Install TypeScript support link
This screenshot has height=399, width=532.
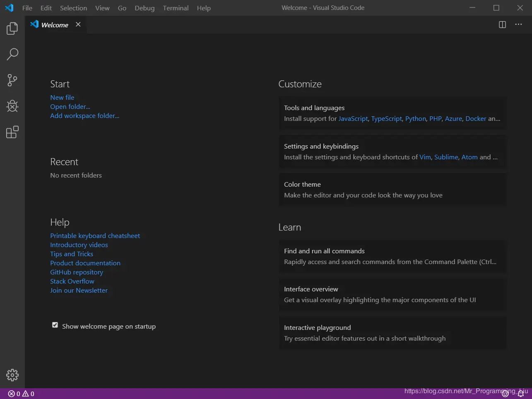pyautogui.click(x=386, y=118)
